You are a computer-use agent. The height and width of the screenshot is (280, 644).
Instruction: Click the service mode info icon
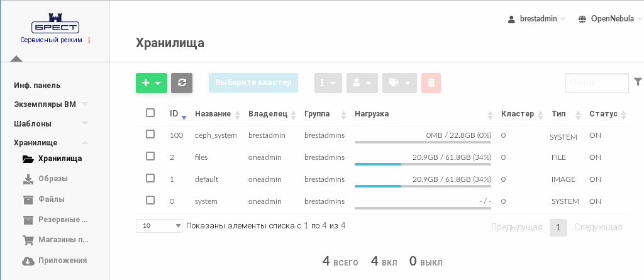(89, 40)
